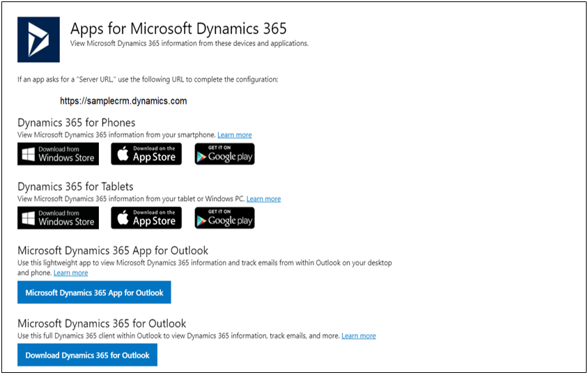Open Windows Store badge under Dynamics 365 for Phones
Screen dimensions: 588x375
(58, 154)
